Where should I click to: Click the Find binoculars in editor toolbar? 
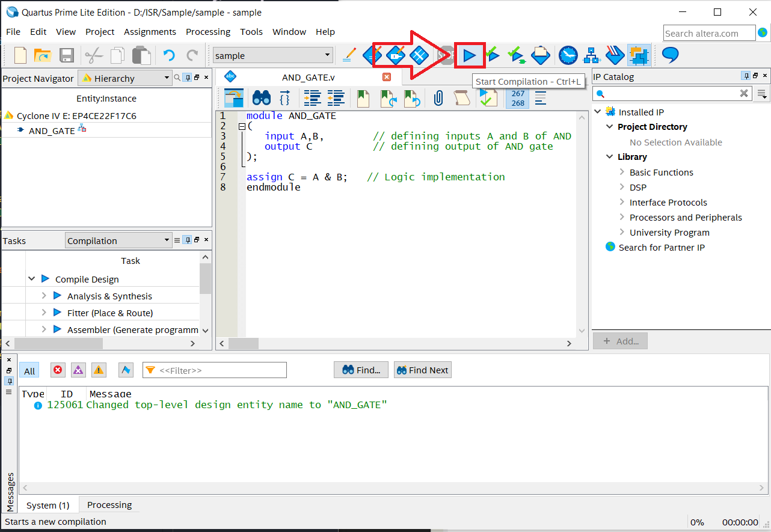point(262,98)
